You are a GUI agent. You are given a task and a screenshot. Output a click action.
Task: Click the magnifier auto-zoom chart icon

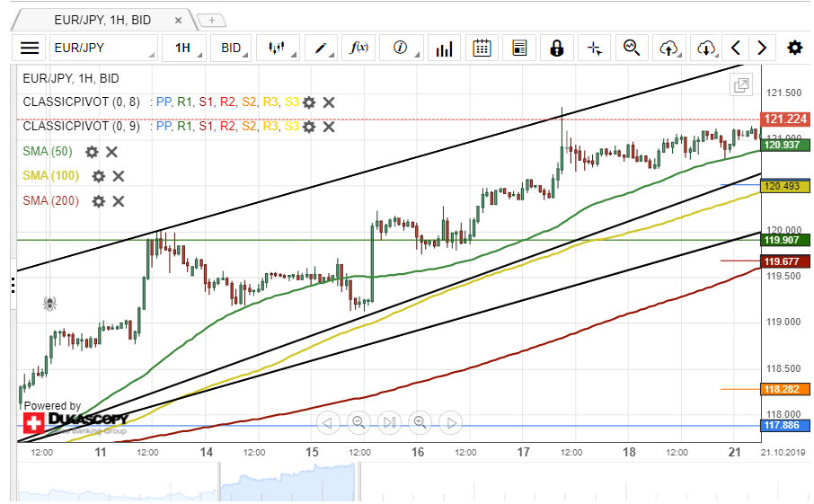coord(632,49)
